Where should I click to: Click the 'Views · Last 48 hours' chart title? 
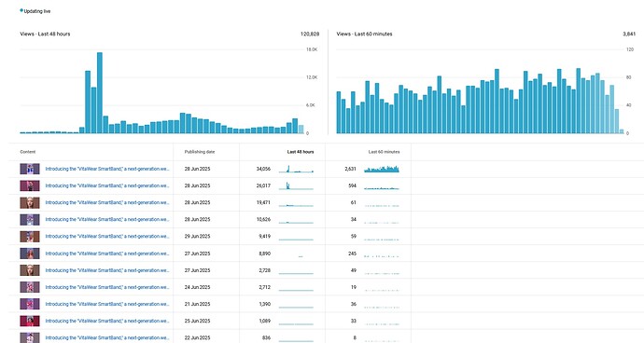(45, 34)
